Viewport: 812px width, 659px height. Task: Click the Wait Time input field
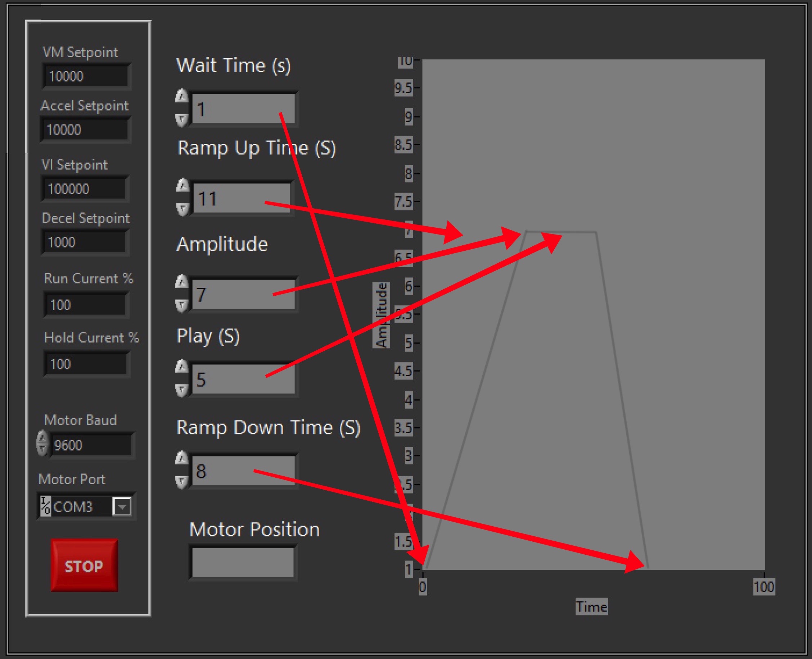(x=243, y=109)
